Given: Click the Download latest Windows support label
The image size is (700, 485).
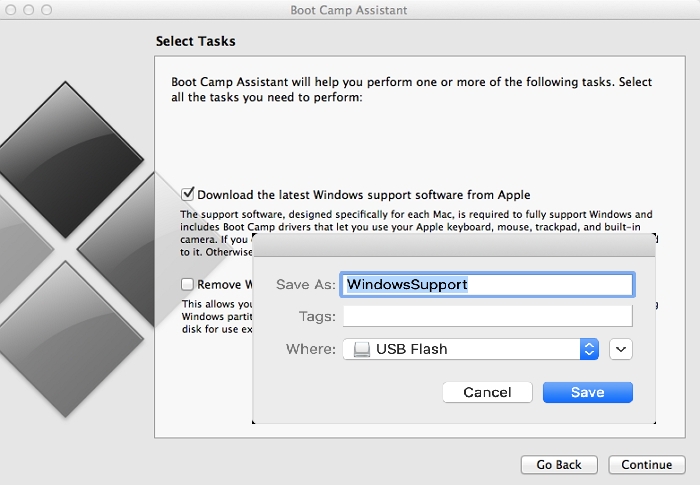Looking at the screenshot, I should pos(364,195).
